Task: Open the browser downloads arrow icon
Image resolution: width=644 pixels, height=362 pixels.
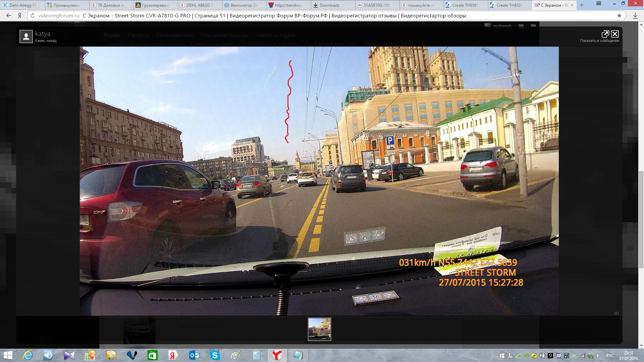Action: coord(635,15)
